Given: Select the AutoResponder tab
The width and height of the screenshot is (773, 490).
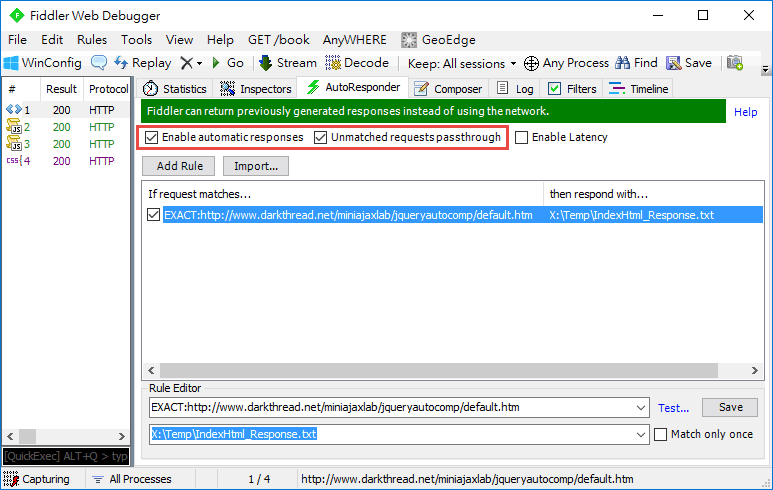Looking at the screenshot, I should coord(353,87).
